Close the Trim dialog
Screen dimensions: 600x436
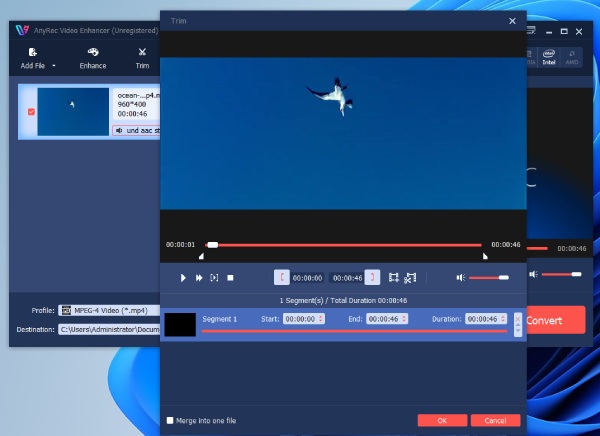click(x=512, y=21)
